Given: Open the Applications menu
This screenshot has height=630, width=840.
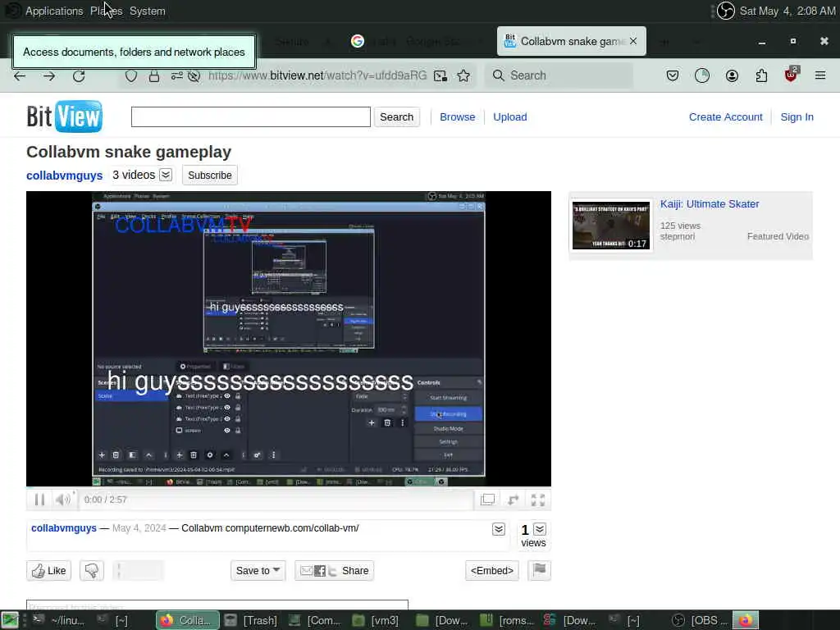Looking at the screenshot, I should [54, 11].
